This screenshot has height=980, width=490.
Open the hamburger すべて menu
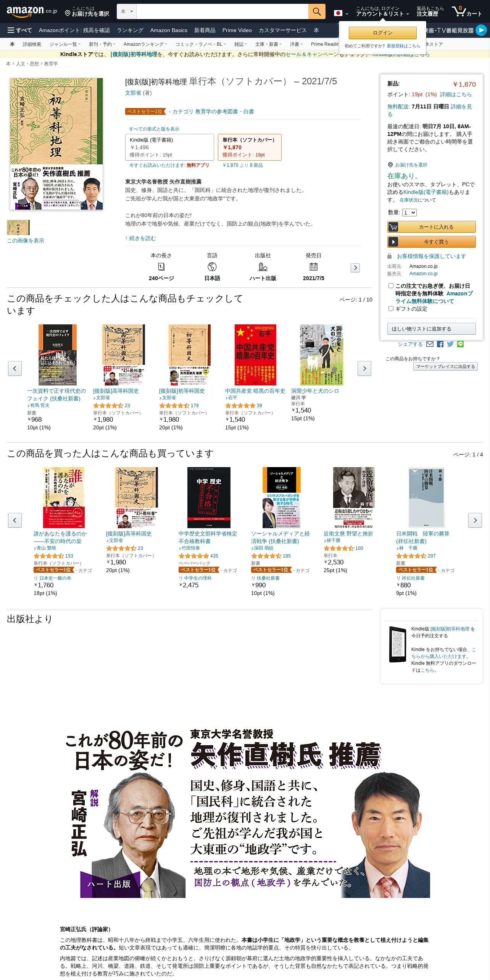click(x=19, y=30)
